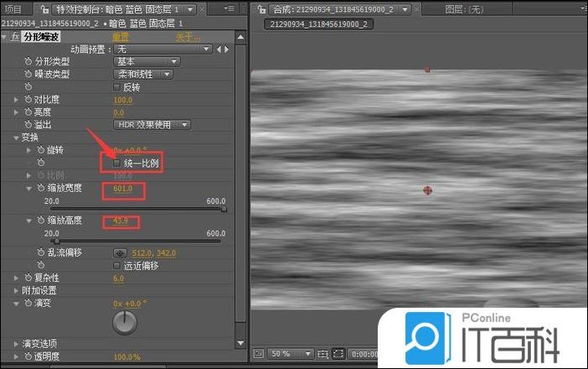Click the 关于... link of 分形噪波
This screenshot has height=369, width=588.
(x=188, y=37)
